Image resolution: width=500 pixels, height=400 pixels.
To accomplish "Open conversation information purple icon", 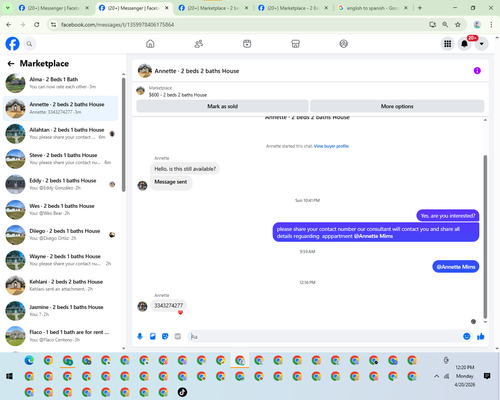I will (x=477, y=71).
